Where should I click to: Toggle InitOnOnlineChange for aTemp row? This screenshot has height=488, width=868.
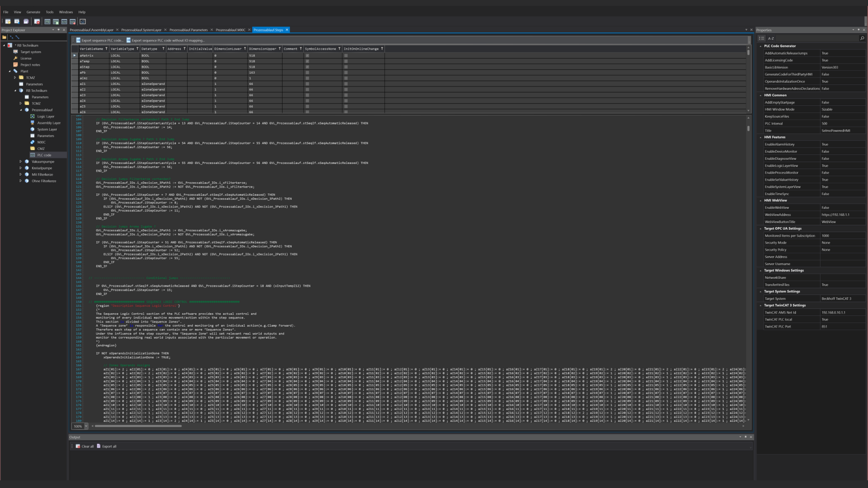click(x=346, y=61)
